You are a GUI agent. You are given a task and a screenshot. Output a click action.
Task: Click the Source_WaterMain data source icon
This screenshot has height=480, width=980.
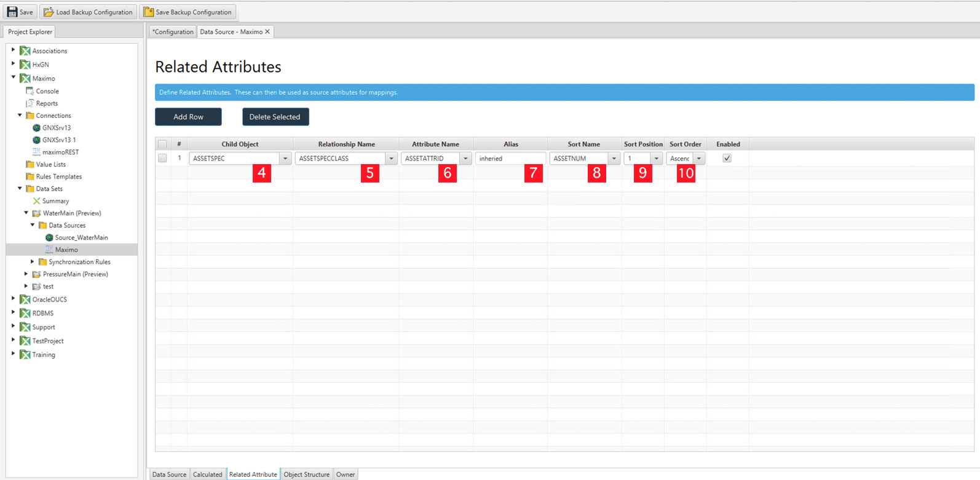[49, 237]
